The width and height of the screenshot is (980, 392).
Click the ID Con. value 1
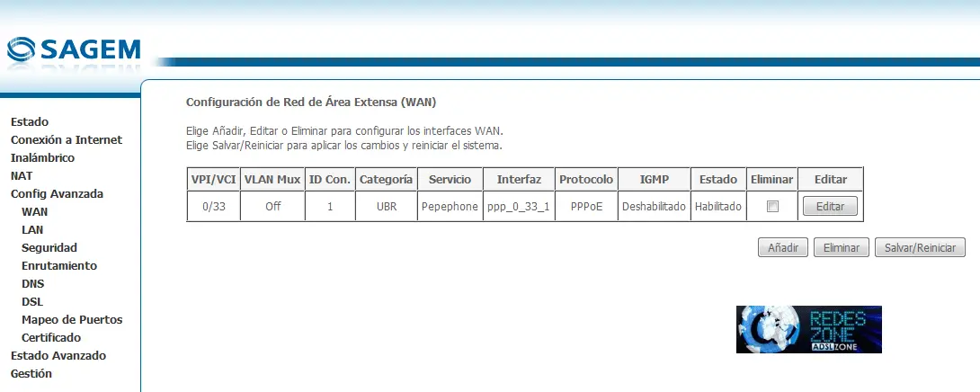[330, 206]
